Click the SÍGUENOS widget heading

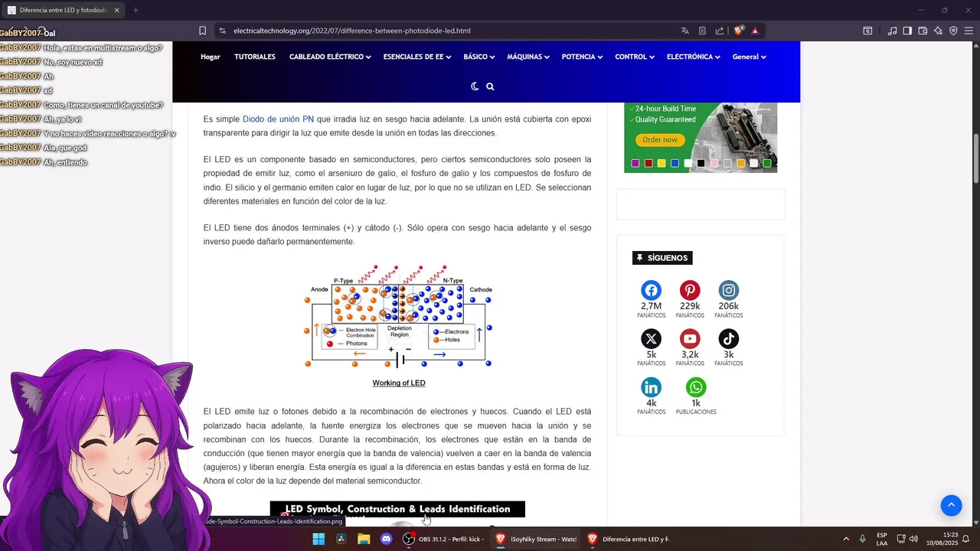coord(662,258)
